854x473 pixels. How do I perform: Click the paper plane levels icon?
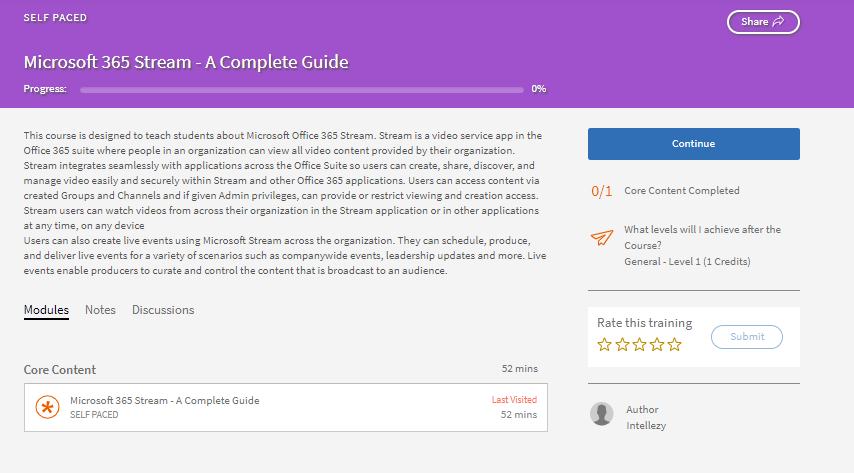click(x=601, y=237)
